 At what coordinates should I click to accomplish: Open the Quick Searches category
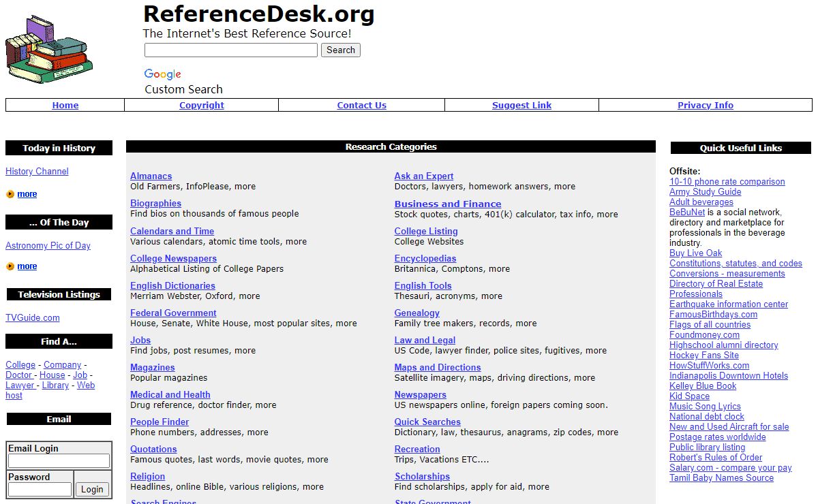[x=427, y=422]
